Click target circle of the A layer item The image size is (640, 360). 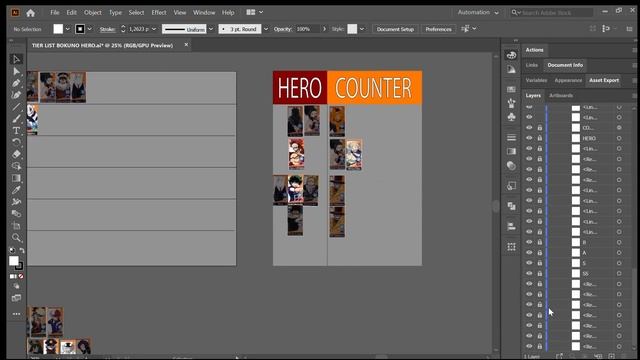click(x=619, y=253)
